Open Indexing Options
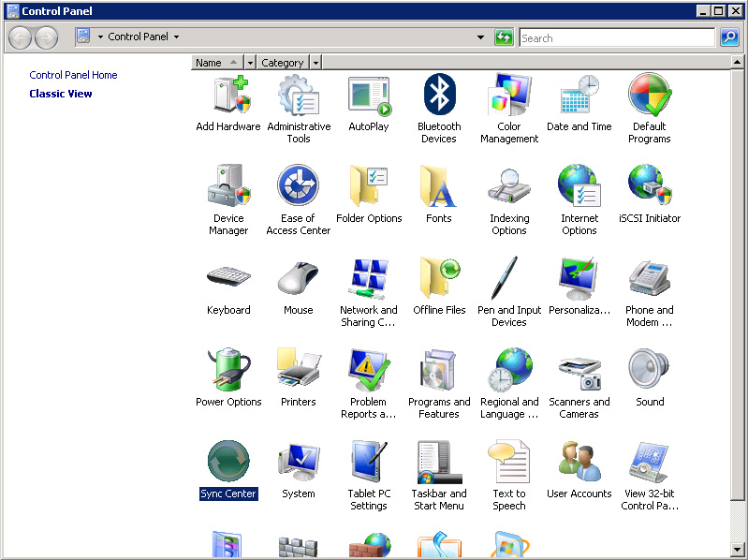748x560 pixels. (x=509, y=200)
